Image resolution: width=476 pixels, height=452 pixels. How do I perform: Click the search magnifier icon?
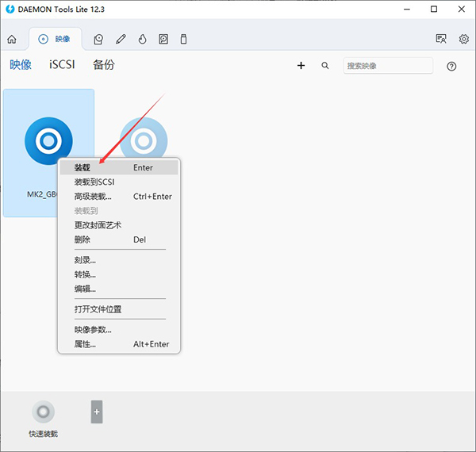coord(325,66)
